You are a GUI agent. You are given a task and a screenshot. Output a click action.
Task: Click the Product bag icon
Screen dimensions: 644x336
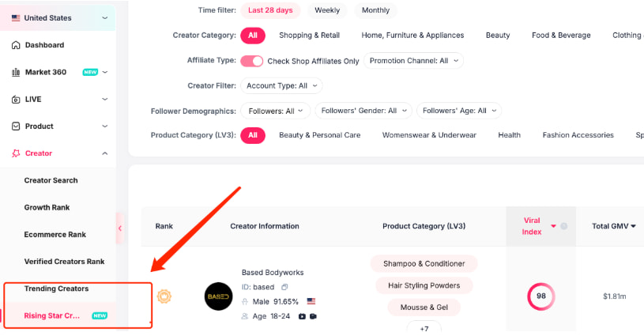[x=16, y=126]
